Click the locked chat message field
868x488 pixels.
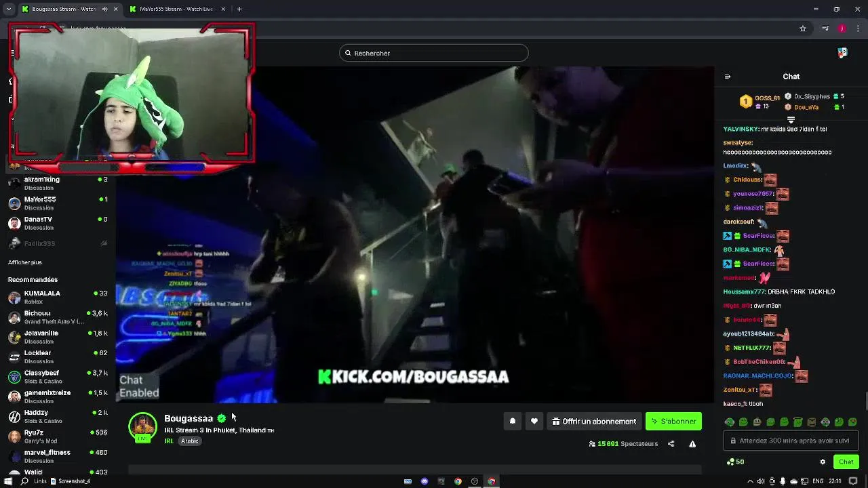tap(791, 441)
